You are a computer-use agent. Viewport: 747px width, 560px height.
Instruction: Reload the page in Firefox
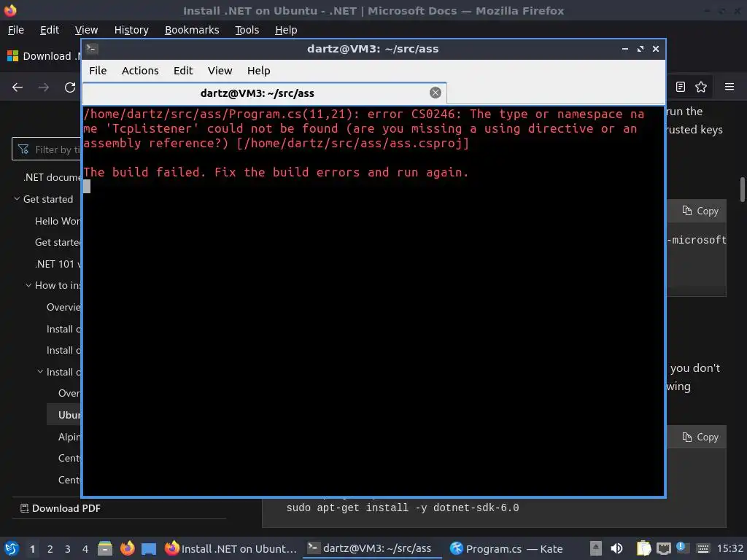point(70,87)
